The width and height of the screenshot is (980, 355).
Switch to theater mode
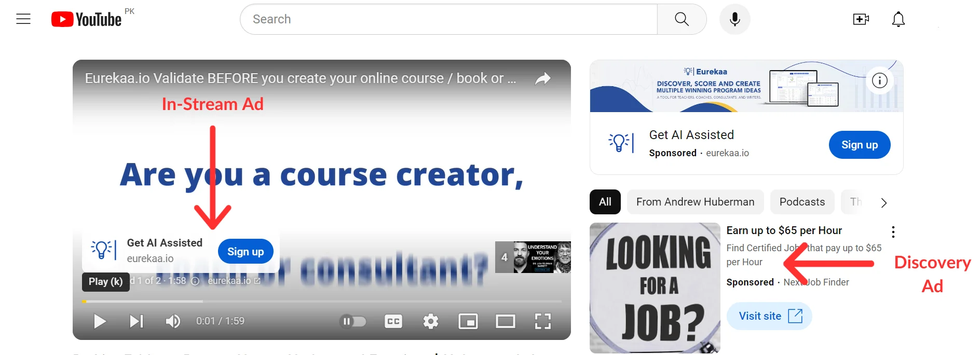[506, 321]
